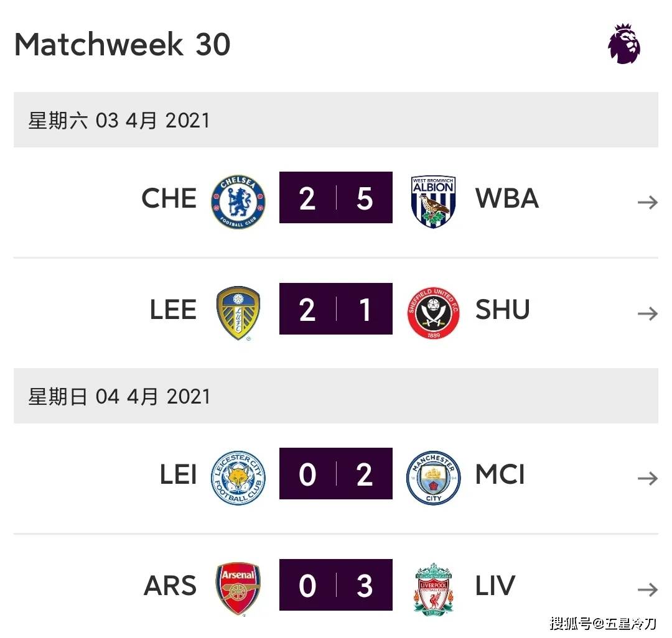Click the Sheffield United crest
The width and height of the screenshot is (672, 638).
pos(433,313)
